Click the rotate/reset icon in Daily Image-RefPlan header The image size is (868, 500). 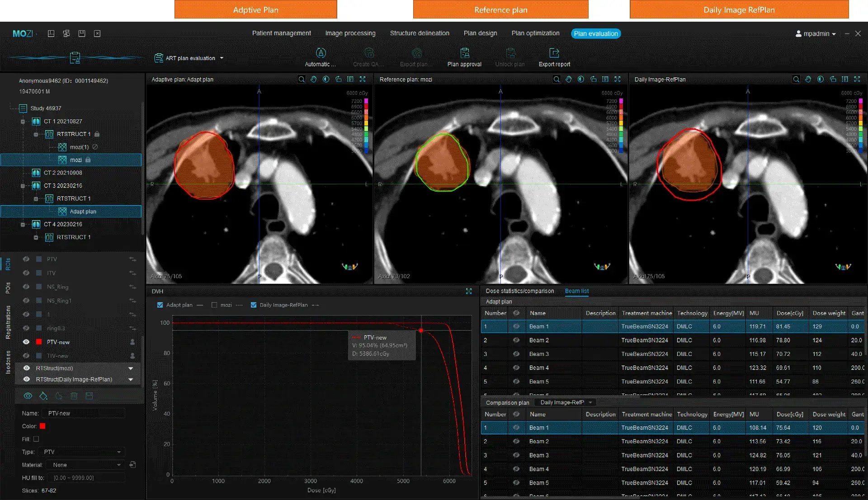[x=833, y=79]
